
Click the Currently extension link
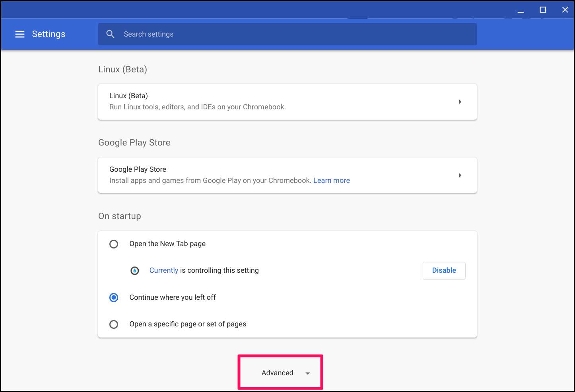pyautogui.click(x=163, y=270)
